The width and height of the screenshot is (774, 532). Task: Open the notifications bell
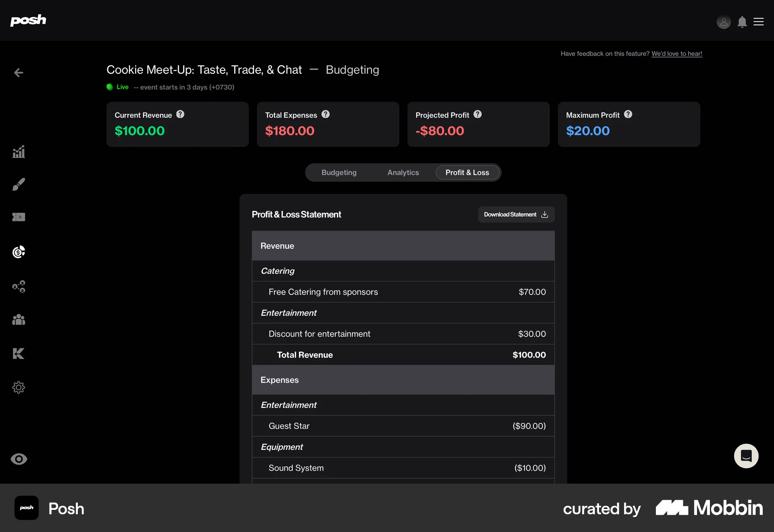click(x=742, y=22)
